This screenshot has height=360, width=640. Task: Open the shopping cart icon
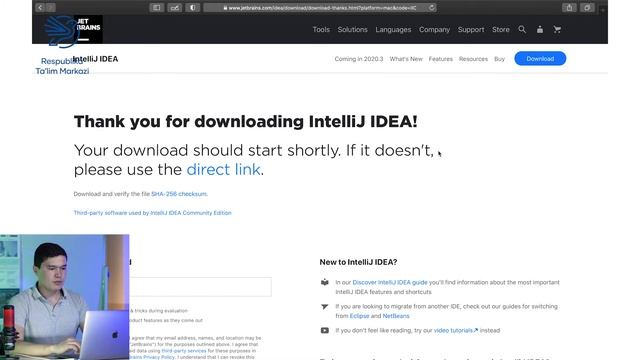557,29
